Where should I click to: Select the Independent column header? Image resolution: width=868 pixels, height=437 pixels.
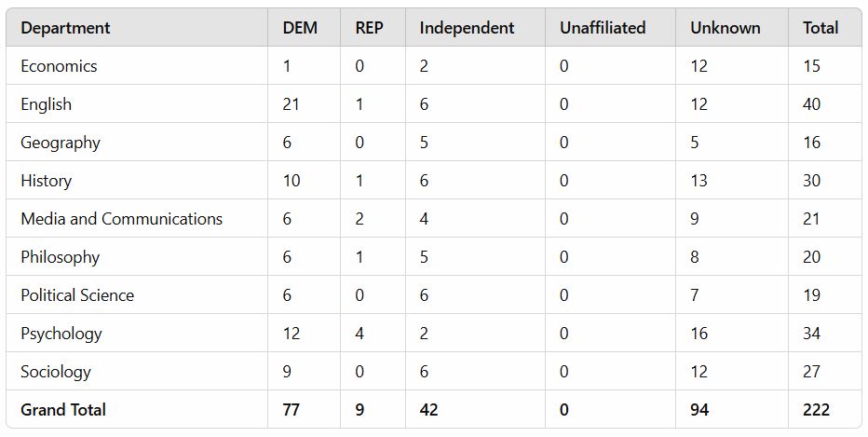pyautogui.click(x=467, y=28)
